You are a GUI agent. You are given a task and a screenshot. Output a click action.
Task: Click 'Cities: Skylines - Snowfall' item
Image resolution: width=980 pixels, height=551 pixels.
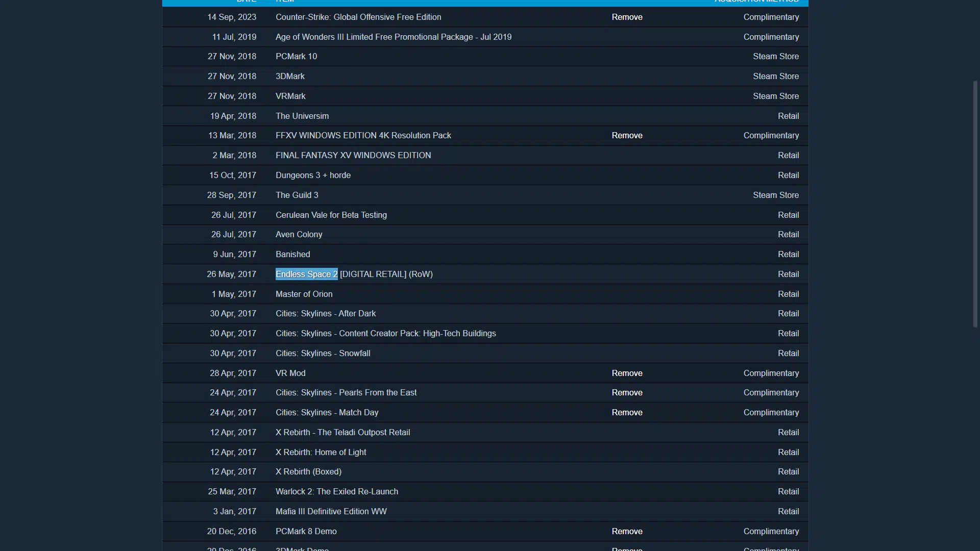[323, 353]
